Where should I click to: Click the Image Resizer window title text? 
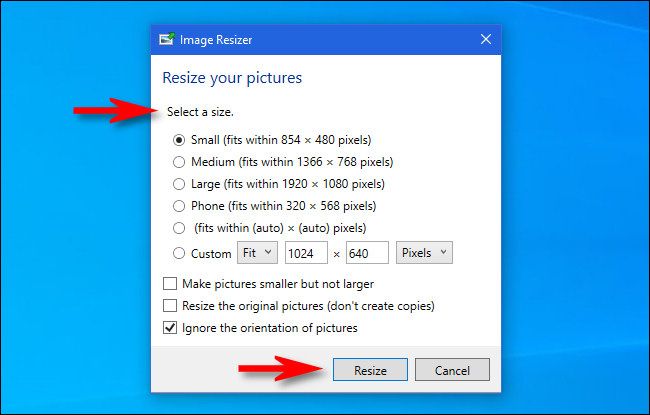click(x=214, y=40)
